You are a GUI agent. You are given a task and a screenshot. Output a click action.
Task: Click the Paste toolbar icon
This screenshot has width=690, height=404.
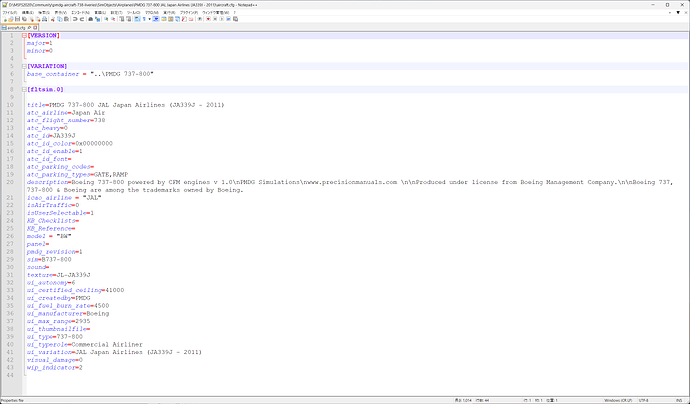coord(66,19)
